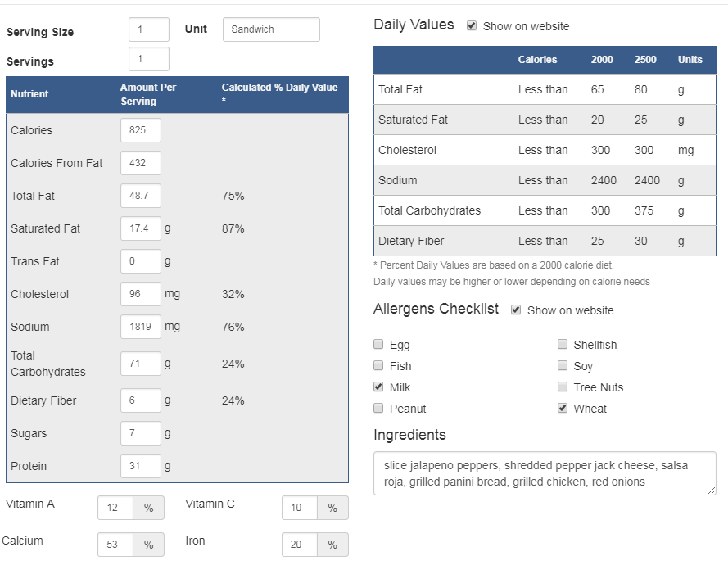Select the Calcium percent input

115,545
